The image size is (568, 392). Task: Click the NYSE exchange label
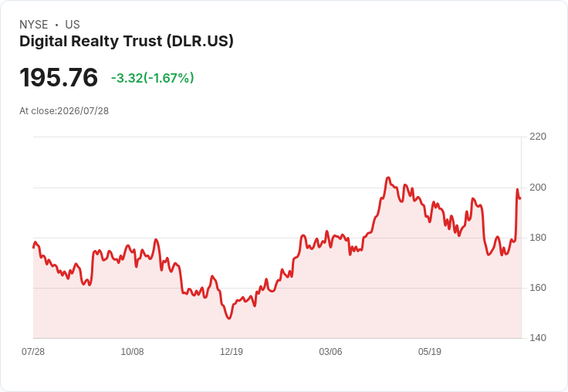34,25
